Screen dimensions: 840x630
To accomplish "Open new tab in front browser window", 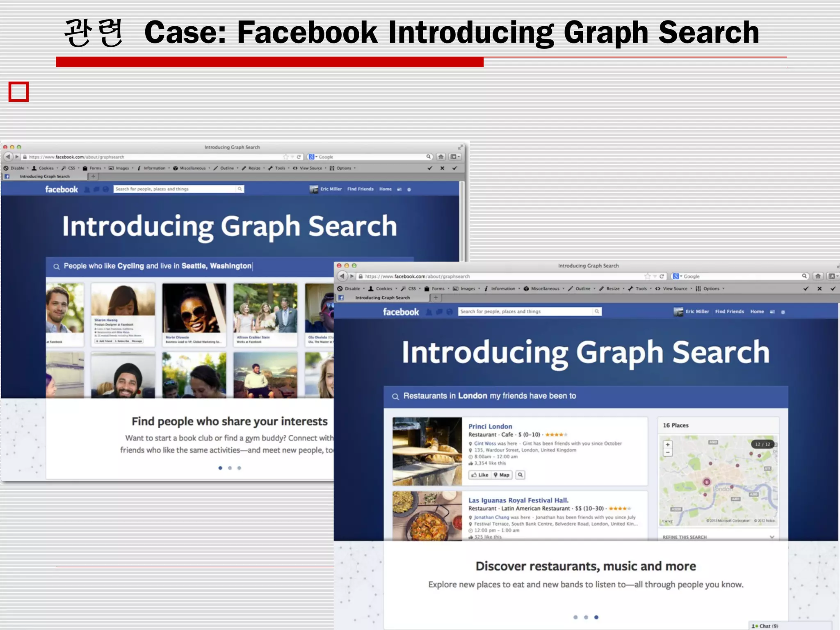I will [436, 298].
